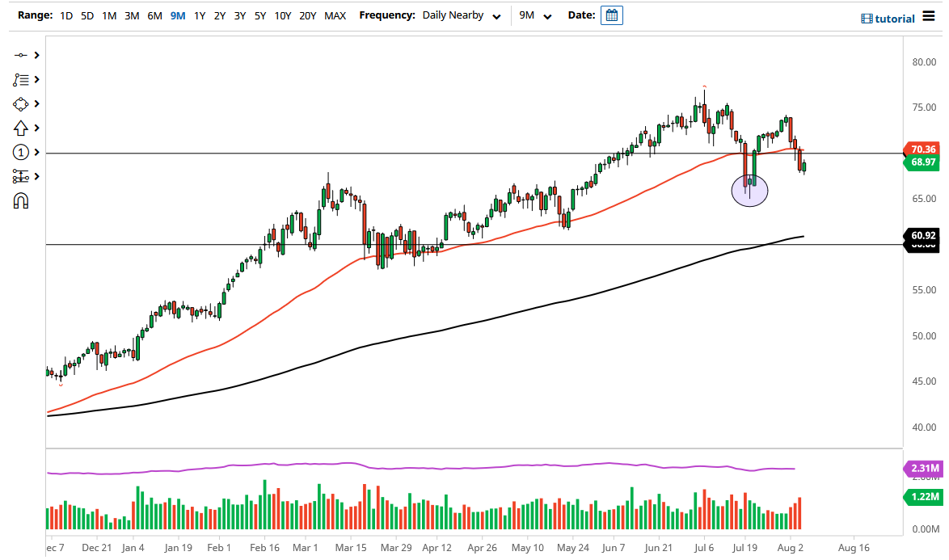Image resolution: width=949 pixels, height=560 pixels.
Task: Pick the numbered annotation tool
Action: [20, 153]
